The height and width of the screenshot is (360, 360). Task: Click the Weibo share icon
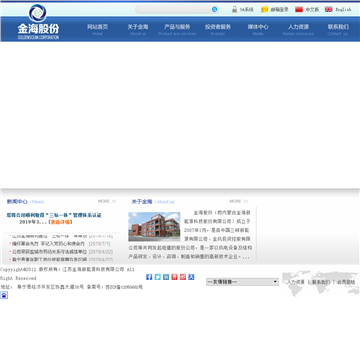coord(183,277)
